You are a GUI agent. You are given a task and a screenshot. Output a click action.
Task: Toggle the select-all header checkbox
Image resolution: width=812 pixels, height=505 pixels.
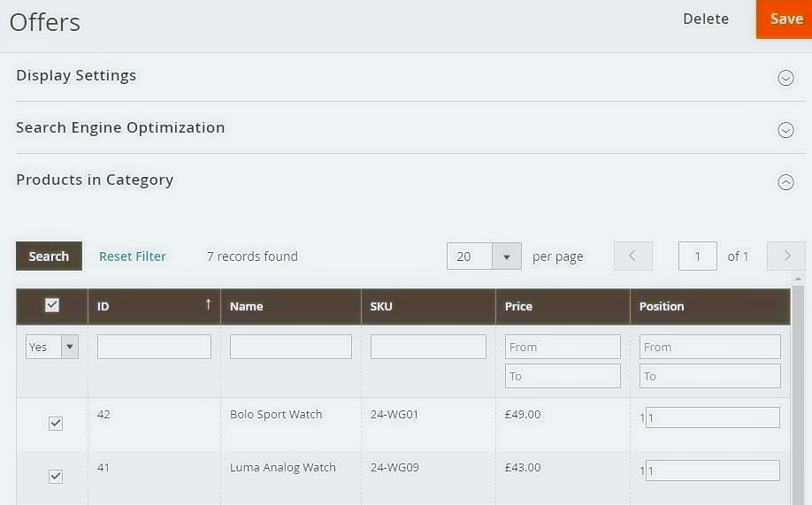pyautogui.click(x=52, y=305)
